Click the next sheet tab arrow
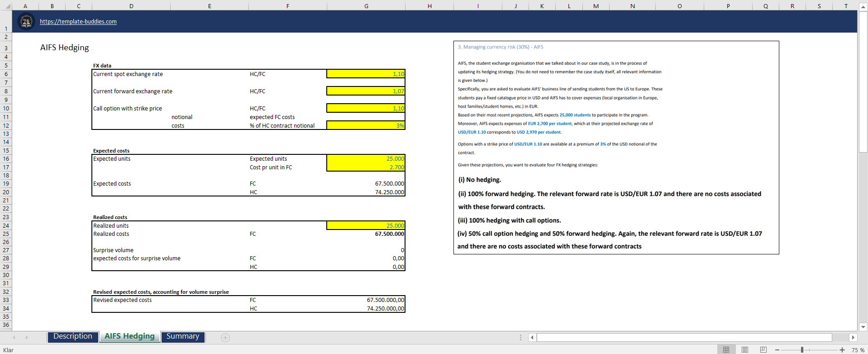Viewport: 868px width, 354px height. point(27,337)
